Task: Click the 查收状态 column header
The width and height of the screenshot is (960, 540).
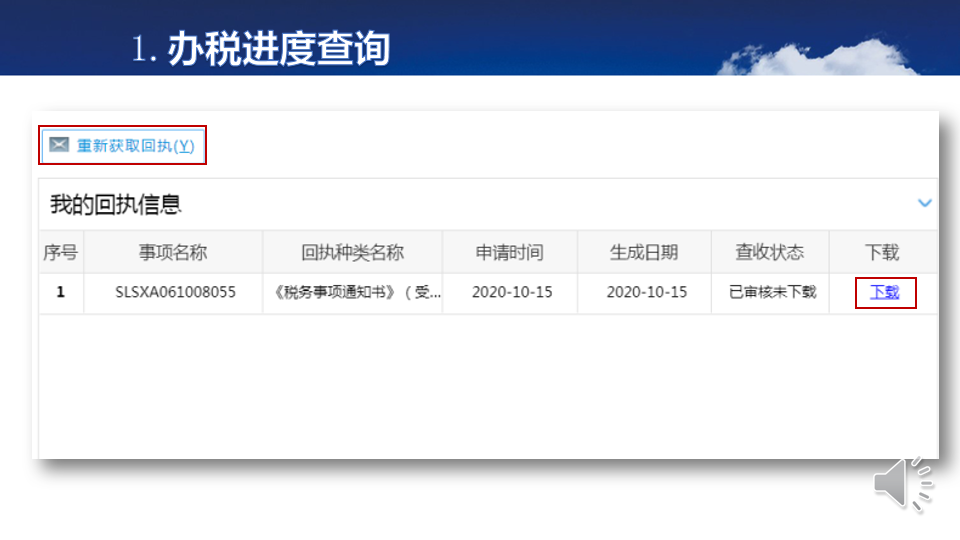Action: 770,252
